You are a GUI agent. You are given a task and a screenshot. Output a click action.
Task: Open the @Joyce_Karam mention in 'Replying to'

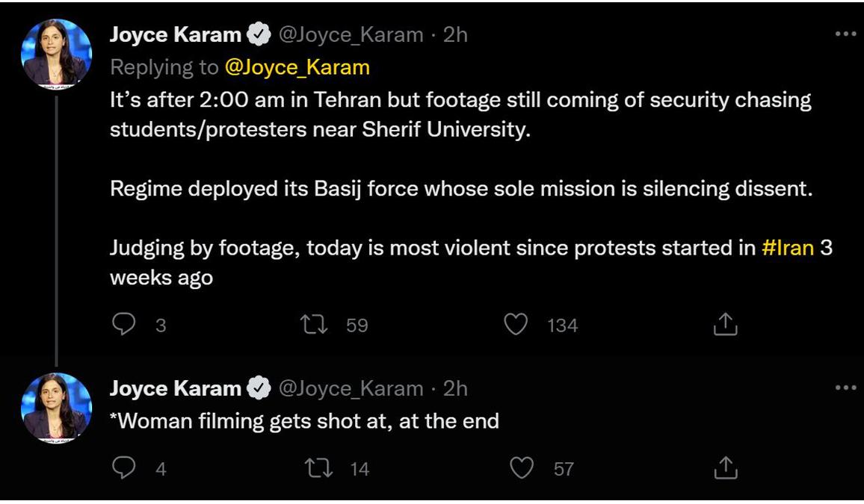[297, 67]
